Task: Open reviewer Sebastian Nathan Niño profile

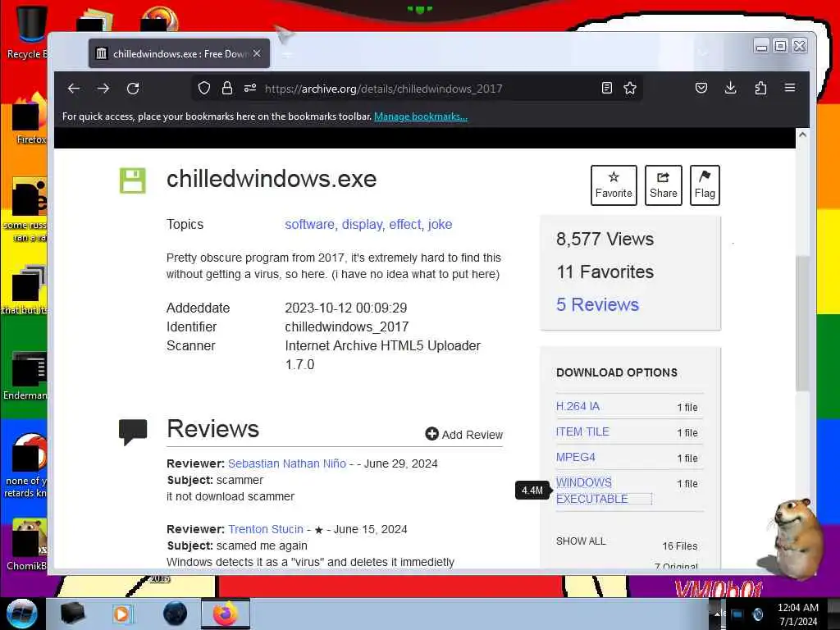Action: 287,464
